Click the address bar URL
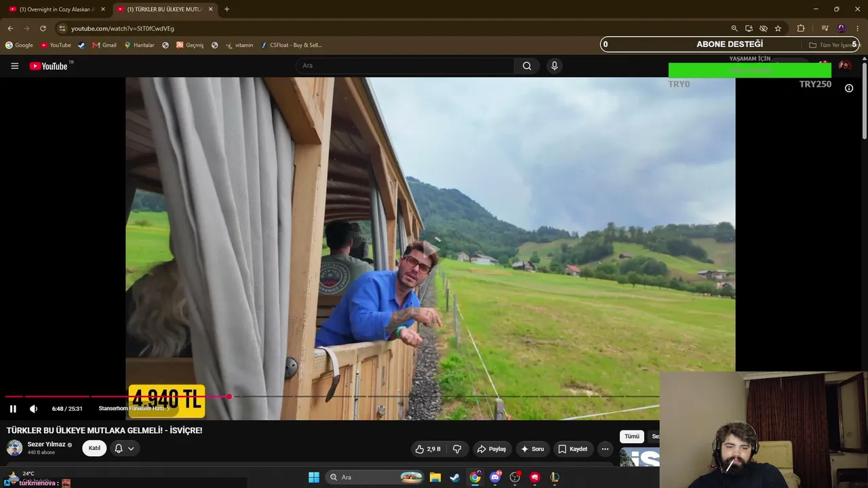Screen dimensions: 868x488 click(x=123, y=28)
